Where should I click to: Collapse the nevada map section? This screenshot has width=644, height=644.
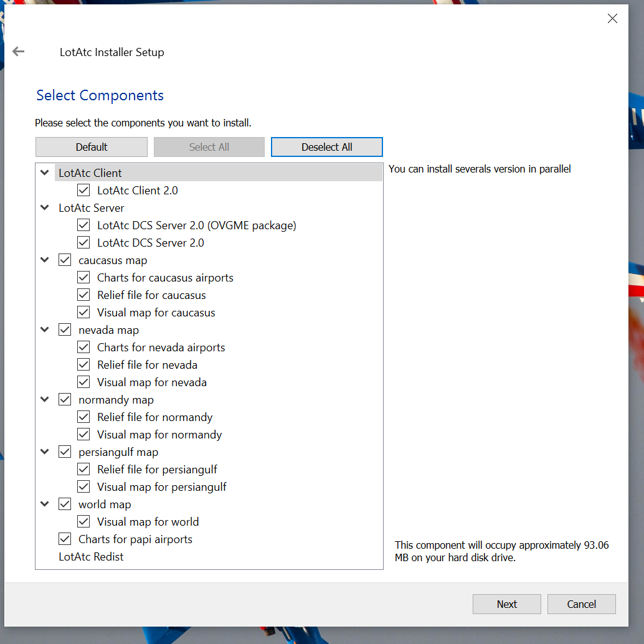[x=44, y=329]
